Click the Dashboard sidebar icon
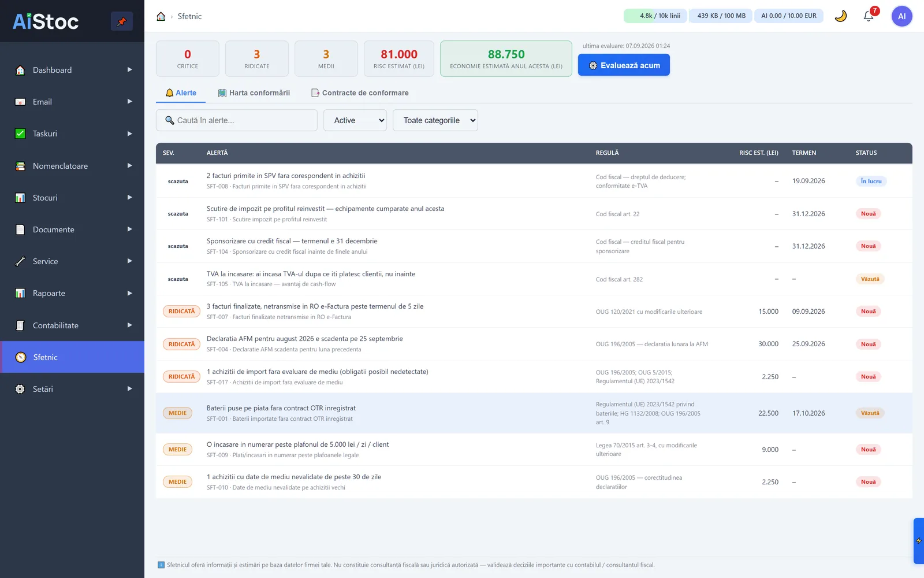This screenshot has width=924, height=578. tap(20, 70)
